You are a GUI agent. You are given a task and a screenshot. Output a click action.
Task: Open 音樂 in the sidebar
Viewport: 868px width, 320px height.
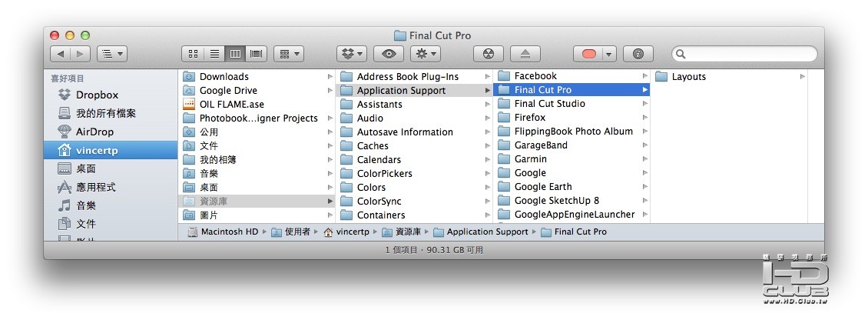point(111,205)
